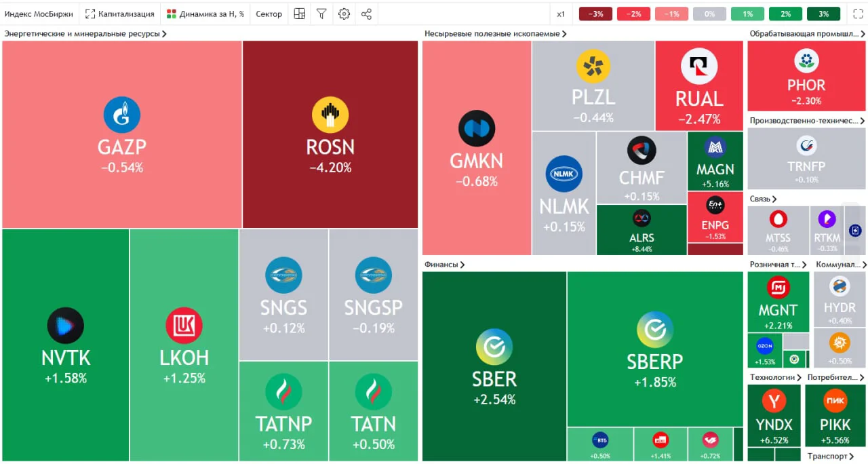868x464 pixels.
Task: Open the SNGS Surgutneftegas tile
Action: point(283,294)
